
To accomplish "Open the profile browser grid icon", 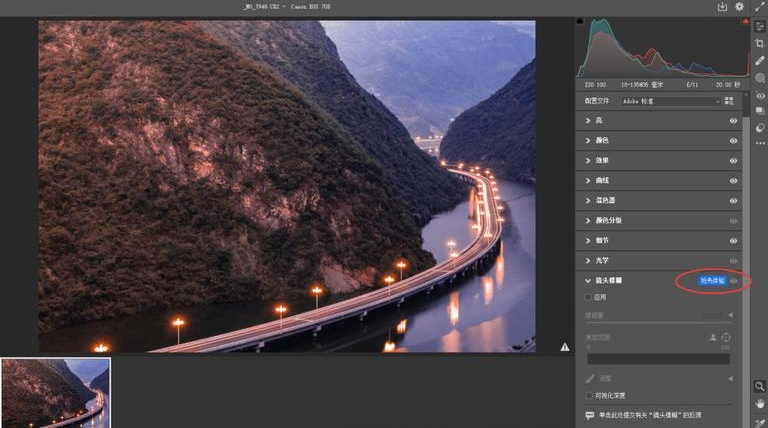I will click(x=729, y=101).
